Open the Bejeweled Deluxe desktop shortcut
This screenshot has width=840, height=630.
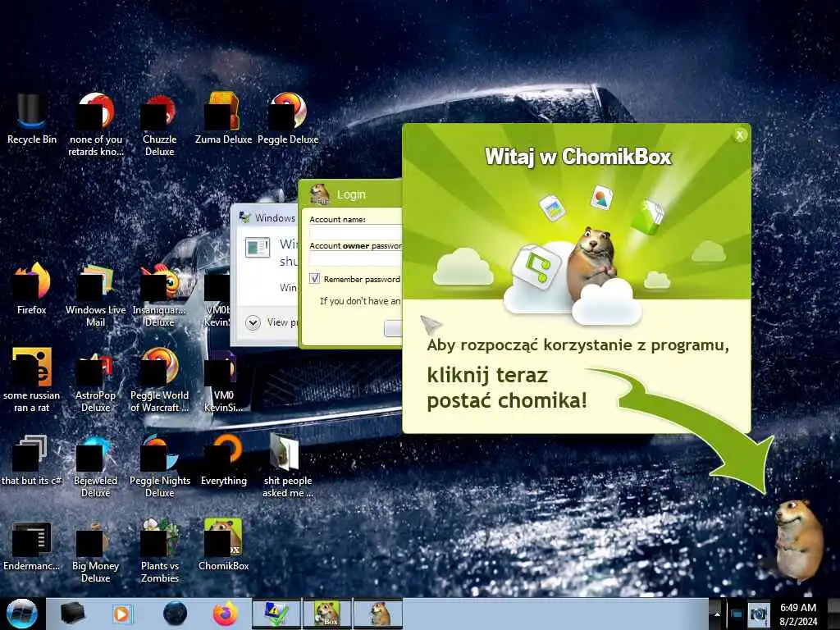pyautogui.click(x=95, y=466)
